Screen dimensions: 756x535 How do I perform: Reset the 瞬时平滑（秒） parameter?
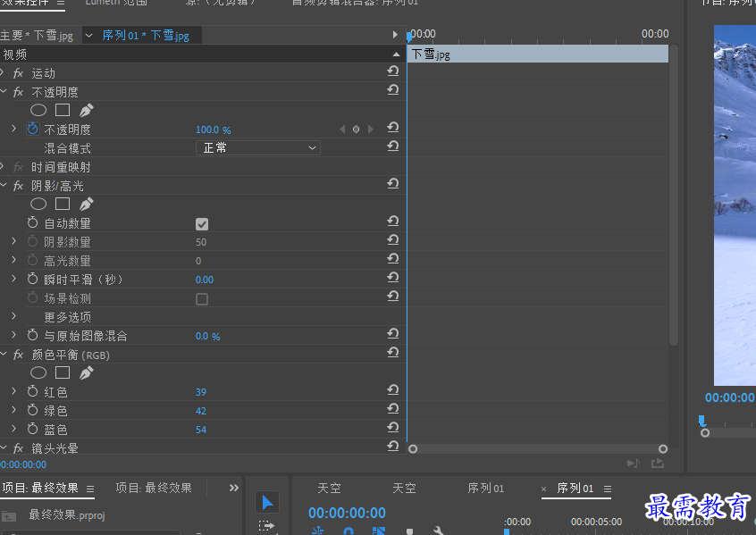pyautogui.click(x=393, y=278)
